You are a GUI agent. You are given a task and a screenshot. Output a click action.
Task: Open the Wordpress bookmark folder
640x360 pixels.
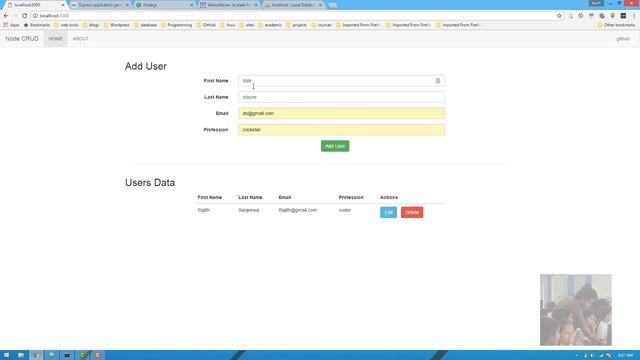click(x=117, y=25)
